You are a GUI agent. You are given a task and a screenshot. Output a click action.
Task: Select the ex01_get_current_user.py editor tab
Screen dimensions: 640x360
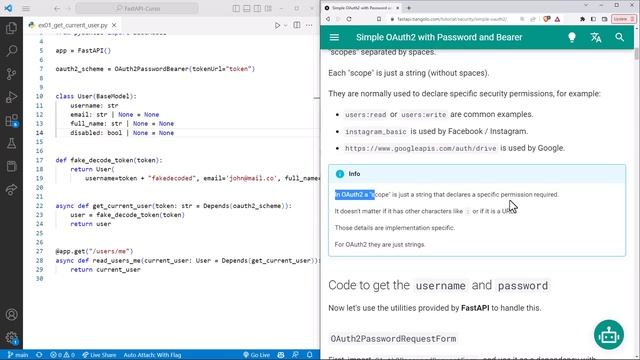pos(73,25)
